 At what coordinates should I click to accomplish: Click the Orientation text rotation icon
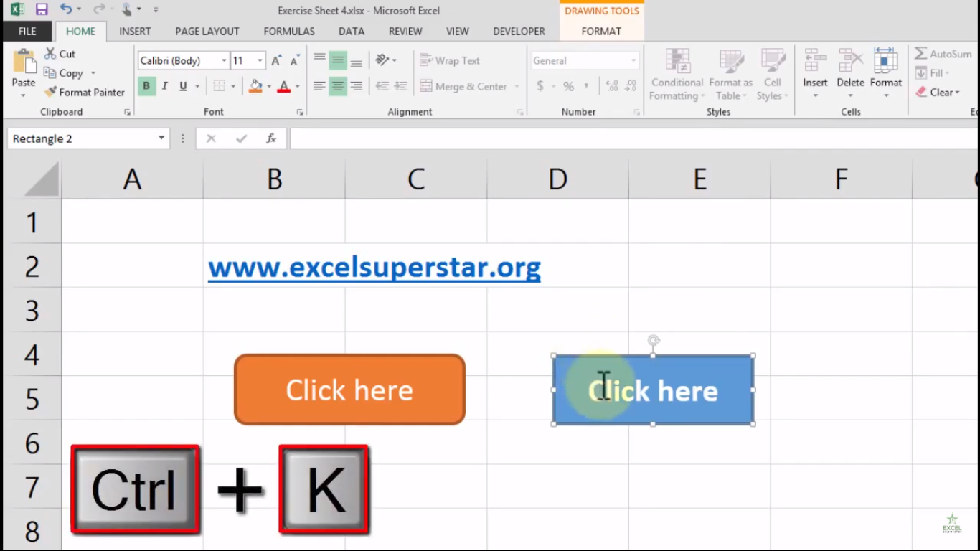tap(382, 60)
